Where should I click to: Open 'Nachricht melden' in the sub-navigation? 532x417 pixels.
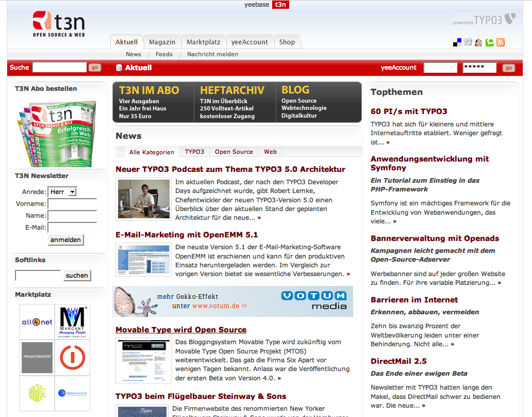[213, 54]
